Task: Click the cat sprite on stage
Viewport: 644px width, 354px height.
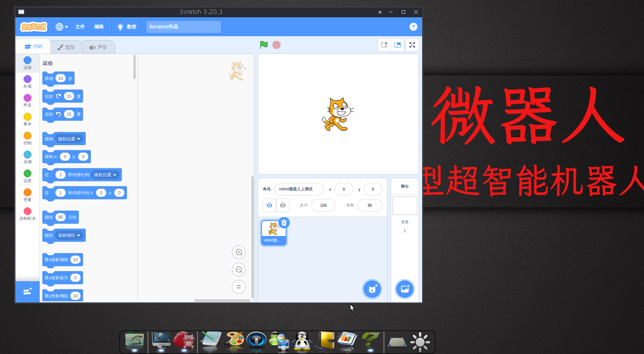Action: coord(338,114)
